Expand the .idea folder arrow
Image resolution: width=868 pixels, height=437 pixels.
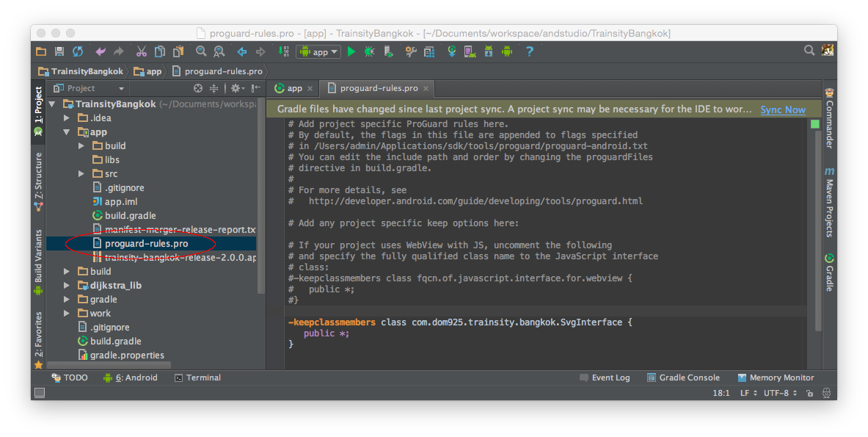pos(67,118)
